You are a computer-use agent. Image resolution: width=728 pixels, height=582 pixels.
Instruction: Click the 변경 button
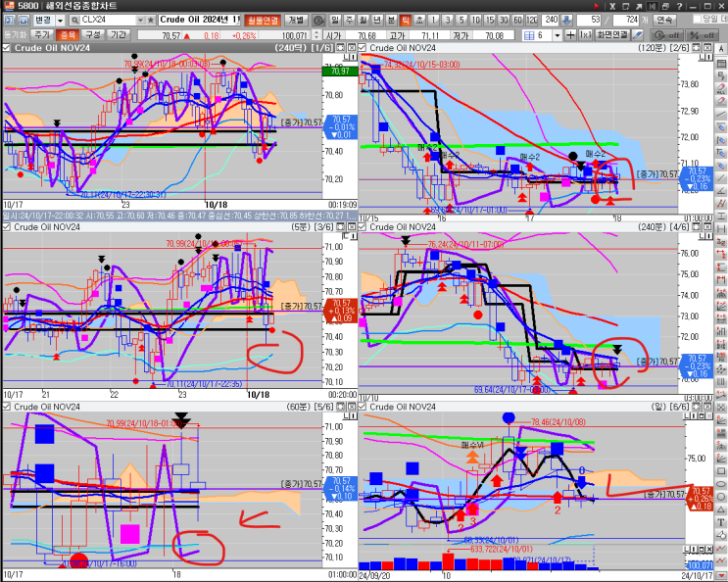43,21
